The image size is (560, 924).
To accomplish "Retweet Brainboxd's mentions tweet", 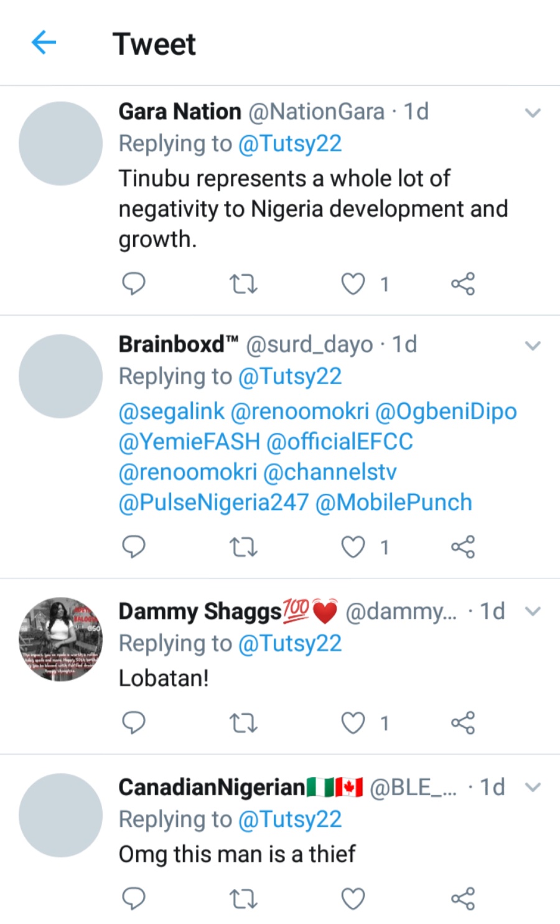I will [243, 547].
